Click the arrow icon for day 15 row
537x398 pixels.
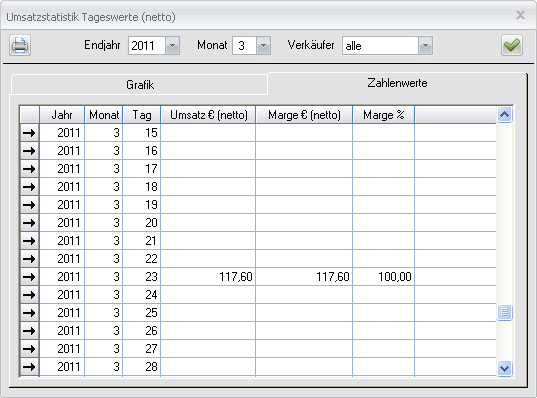29,133
